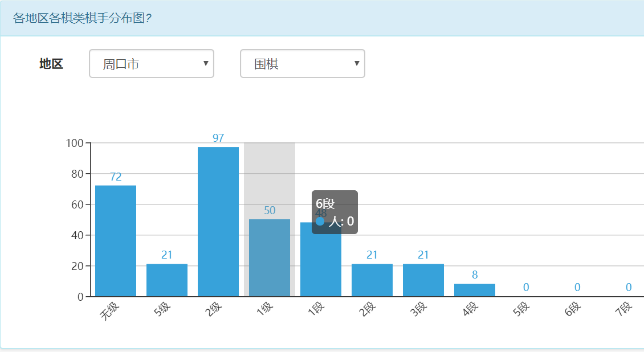Select the 5级 bar in the chart
Viewport: 644px width, 352px height.
(167, 280)
